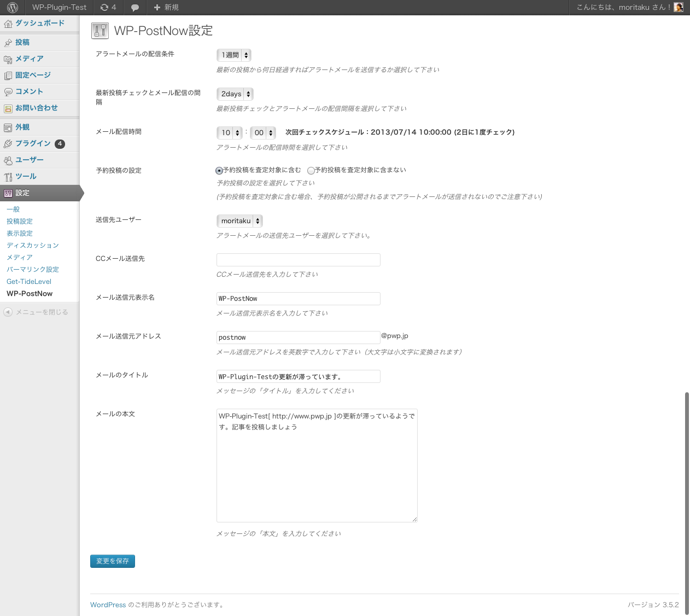
Task: Open 固定ページ menu item
Action: coord(33,75)
